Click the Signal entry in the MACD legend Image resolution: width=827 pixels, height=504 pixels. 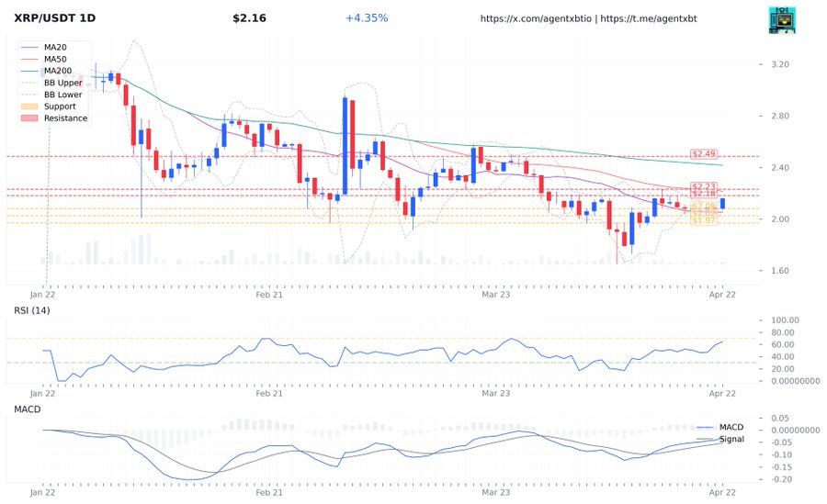[720, 439]
